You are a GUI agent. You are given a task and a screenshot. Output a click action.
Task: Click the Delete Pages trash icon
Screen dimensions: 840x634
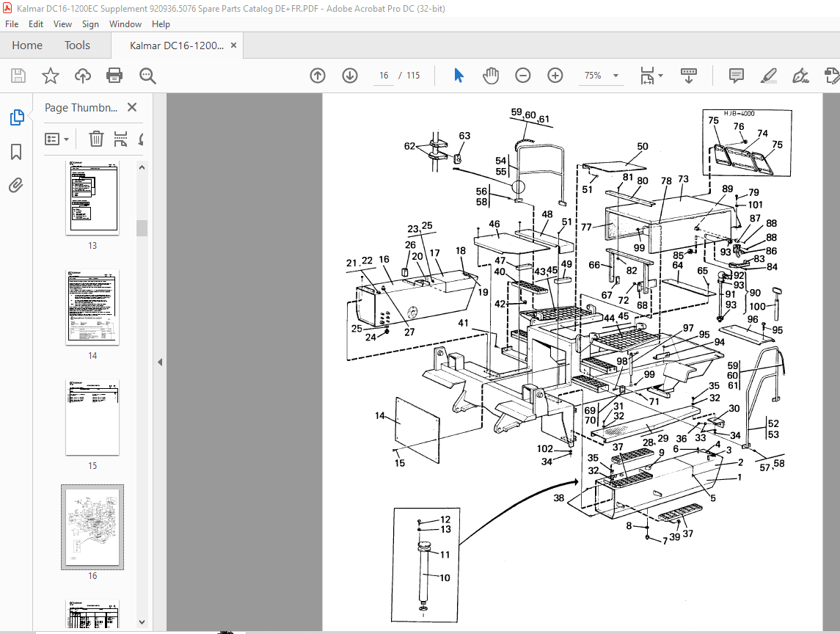click(x=96, y=139)
